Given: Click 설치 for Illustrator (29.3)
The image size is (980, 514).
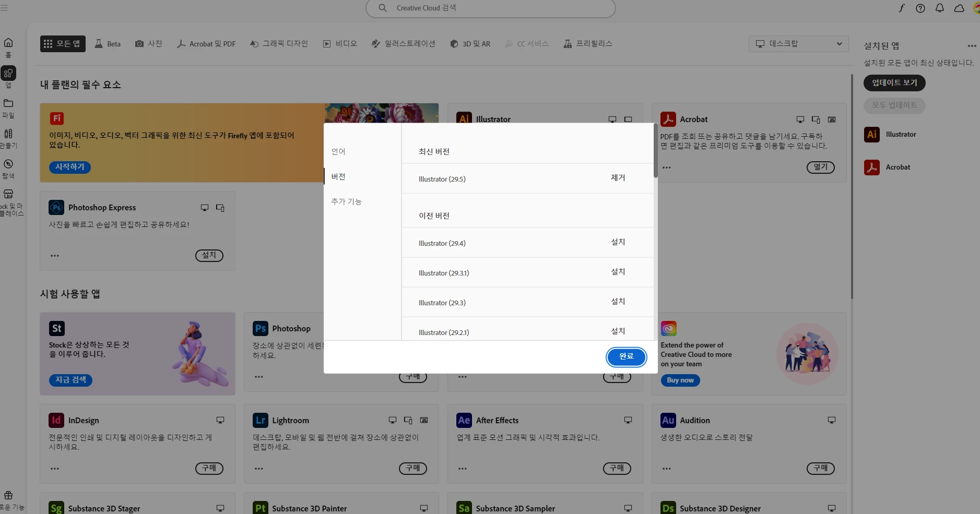Looking at the screenshot, I should [x=618, y=302].
